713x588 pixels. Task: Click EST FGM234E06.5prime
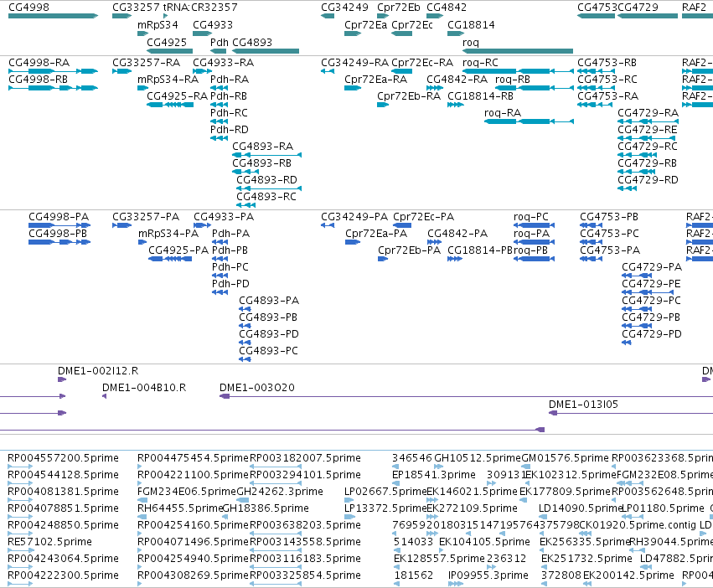point(187,491)
